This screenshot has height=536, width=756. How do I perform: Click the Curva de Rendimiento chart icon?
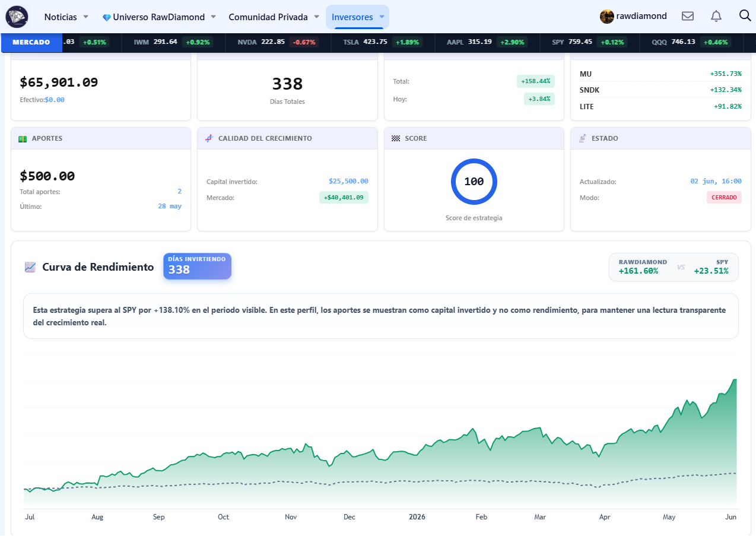click(30, 267)
